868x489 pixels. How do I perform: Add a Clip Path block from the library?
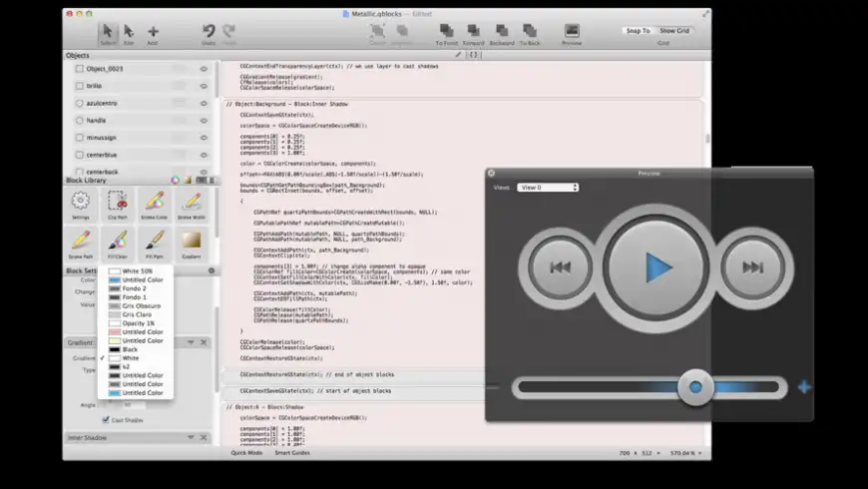(x=117, y=203)
